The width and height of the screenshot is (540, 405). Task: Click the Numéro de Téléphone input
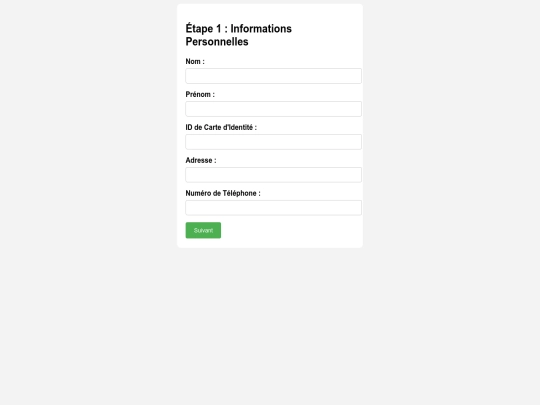(x=273, y=208)
